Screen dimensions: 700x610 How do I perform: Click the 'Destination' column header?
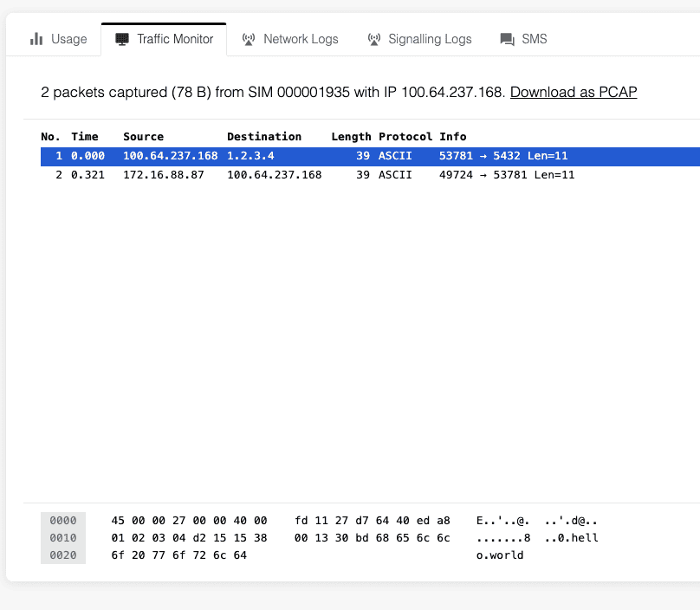(264, 137)
